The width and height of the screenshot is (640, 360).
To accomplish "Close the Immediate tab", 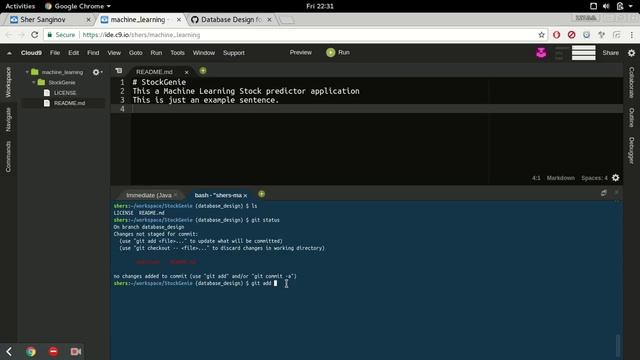I will click(175, 195).
